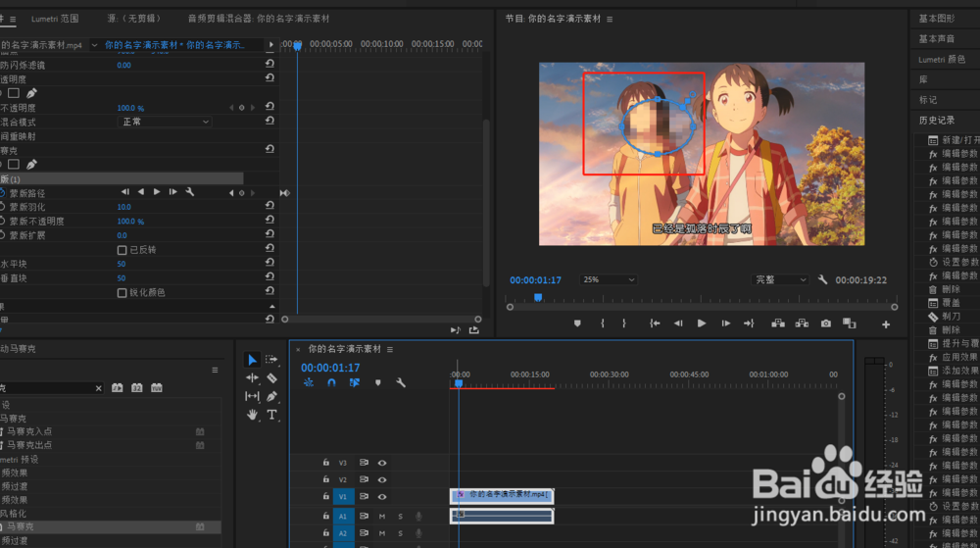Screen dimensions: 980x548
Task: Switch to 源:(无剪辑) tab
Action: (134, 19)
